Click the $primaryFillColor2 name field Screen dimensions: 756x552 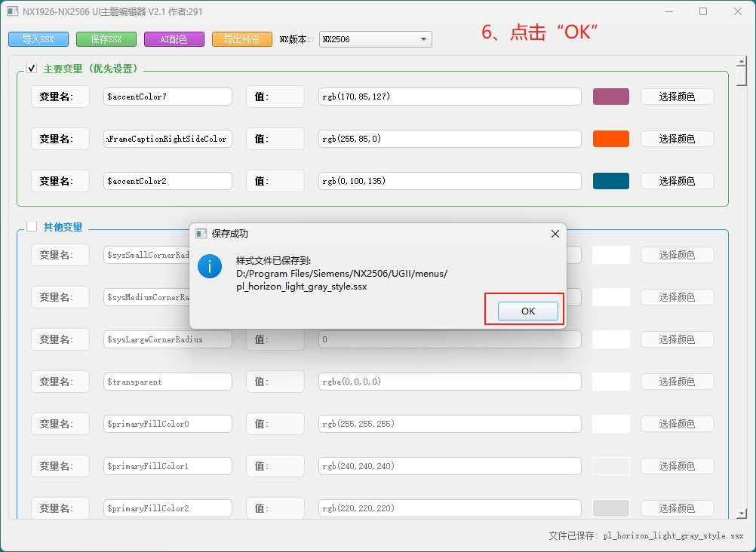click(x=167, y=508)
